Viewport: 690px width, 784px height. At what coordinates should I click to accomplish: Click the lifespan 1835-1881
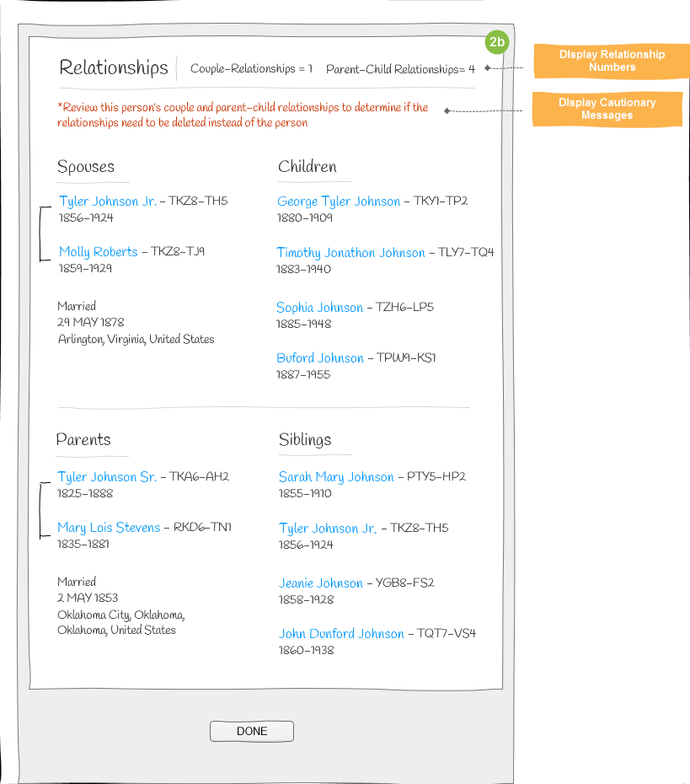[x=83, y=544]
